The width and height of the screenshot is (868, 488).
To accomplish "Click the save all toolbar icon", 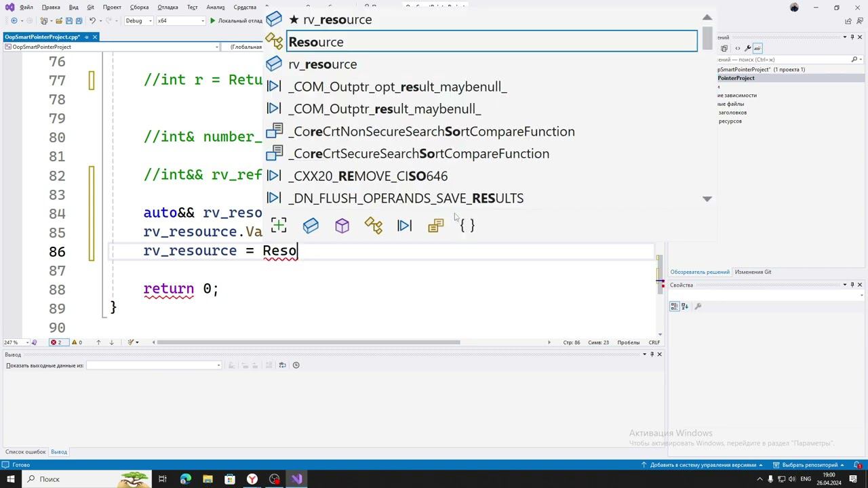I will click(79, 21).
